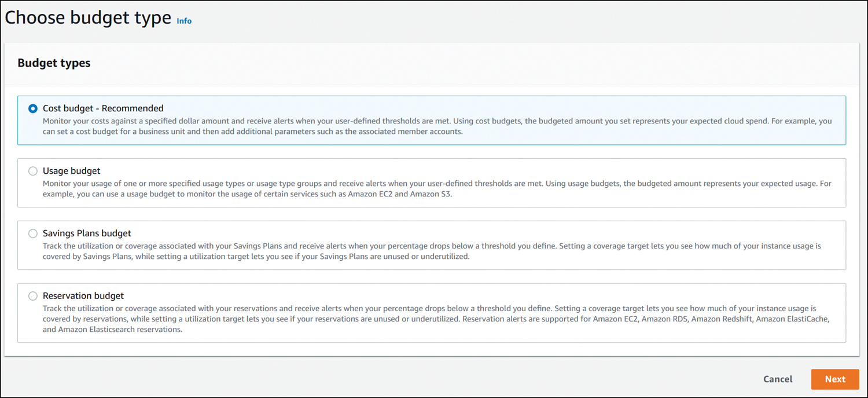Image resolution: width=868 pixels, height=398 pixels.
Task: Click the "Savings Plans budget" label text
Action: pos(87,233)
